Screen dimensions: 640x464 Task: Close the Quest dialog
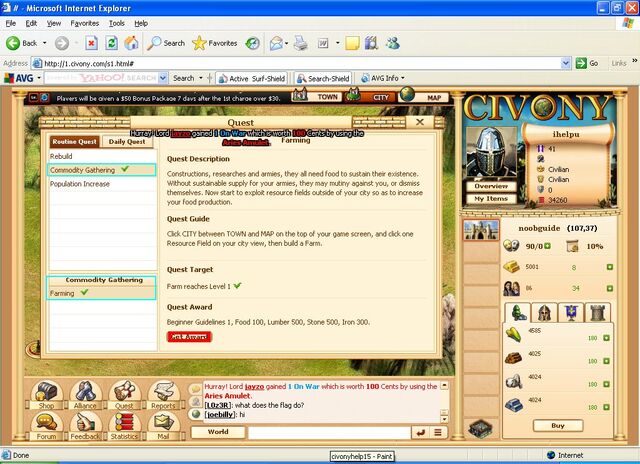pos(420,122)
